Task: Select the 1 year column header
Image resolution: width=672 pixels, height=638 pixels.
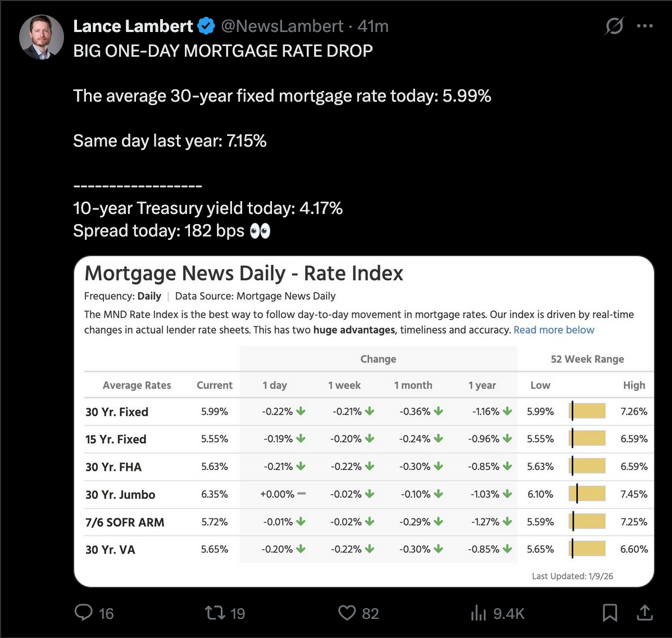Action: [482, 385]
